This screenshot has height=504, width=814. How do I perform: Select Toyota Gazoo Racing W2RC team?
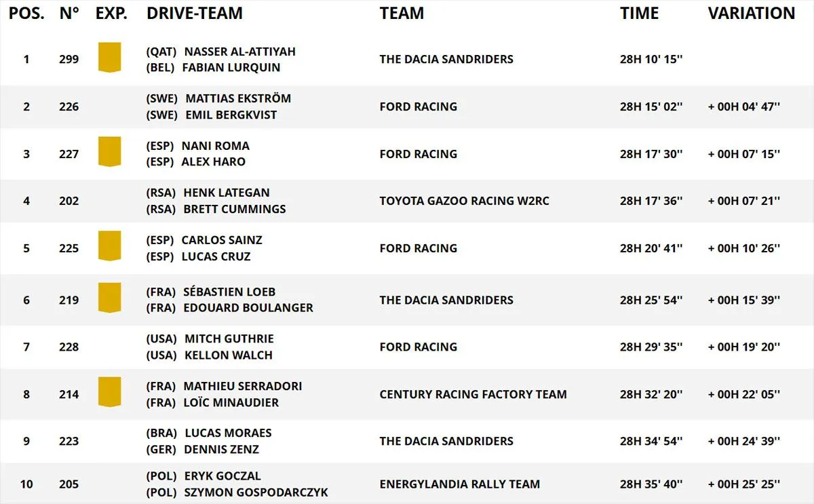pos(464,201)
